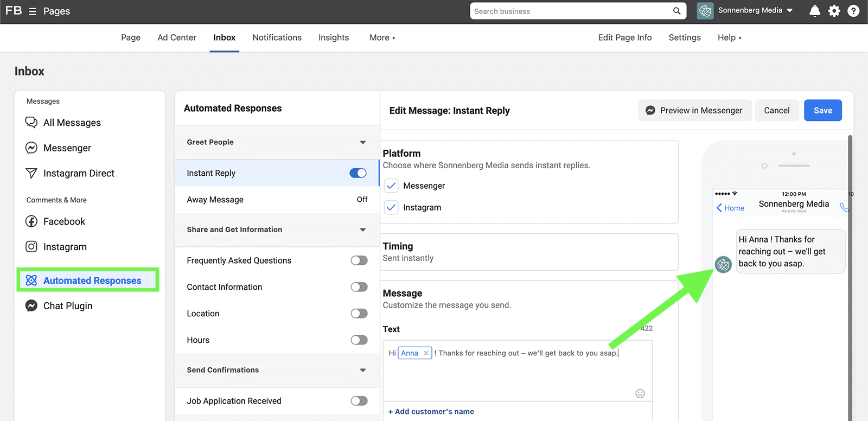The image size is (868, 421).
Task: Click the Messenger icon in the Preview button
Action: click(x=650, y=110)
